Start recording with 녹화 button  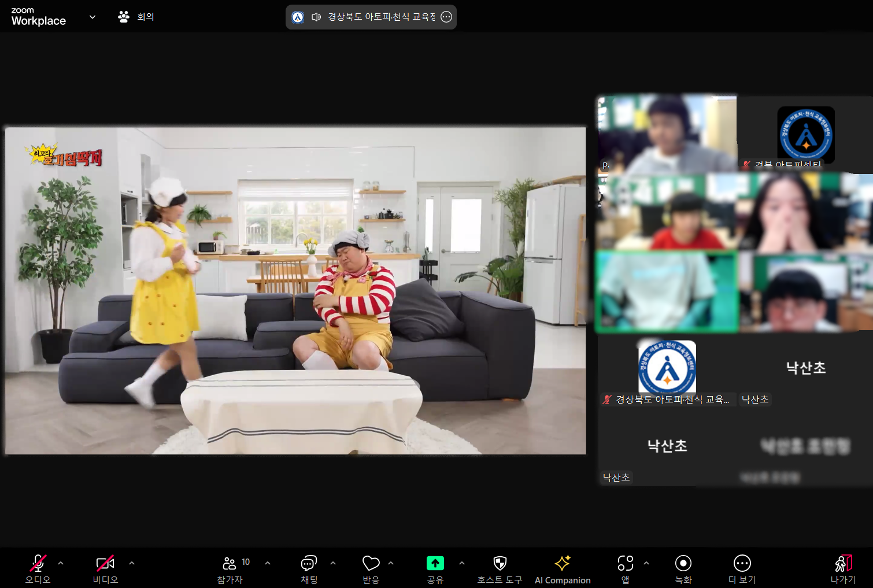coord(683,569)
